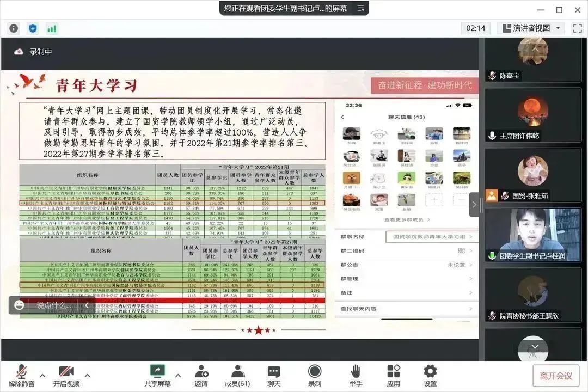This screenshot has height=392, width=588.
Task: Collapse the participant video side panel
Action: click(474, 205)
